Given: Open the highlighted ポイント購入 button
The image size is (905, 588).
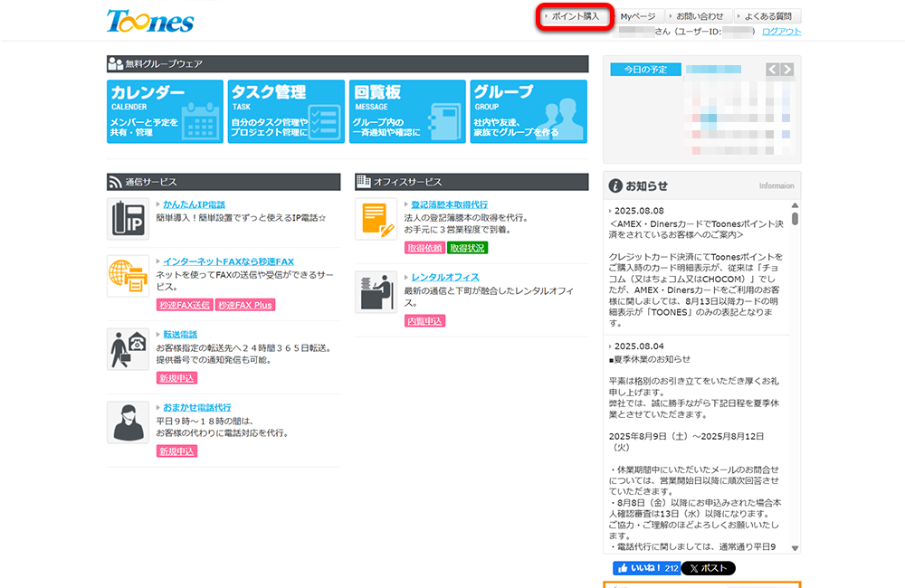Looking at the screenshot, I should 576,15.
